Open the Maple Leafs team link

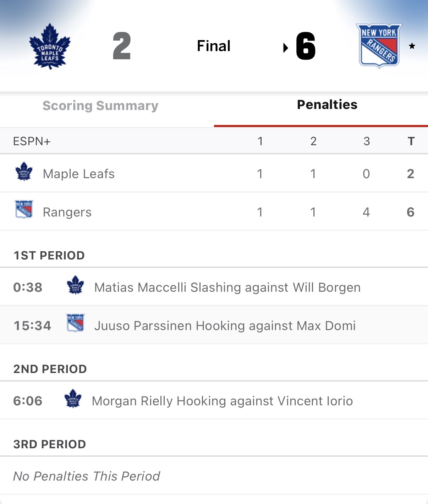pos(78,174)
